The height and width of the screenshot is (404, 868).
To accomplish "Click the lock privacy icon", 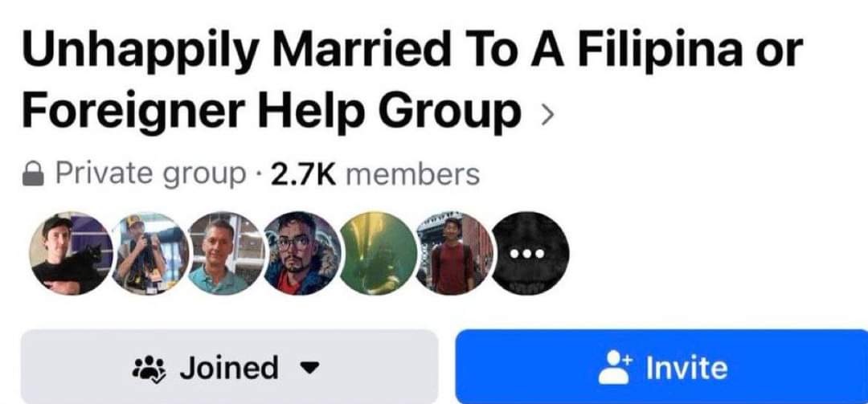I will point(33,173).
